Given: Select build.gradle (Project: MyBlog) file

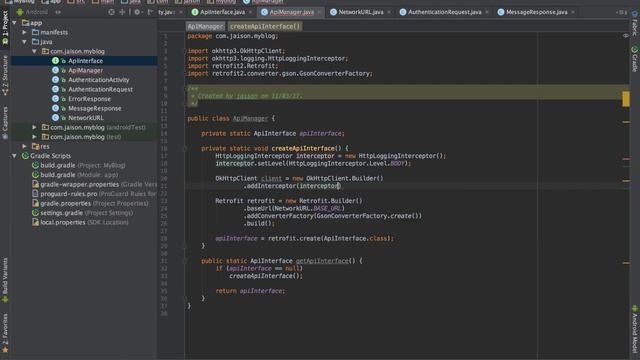Looking at the screenshot, I should 83,165.
